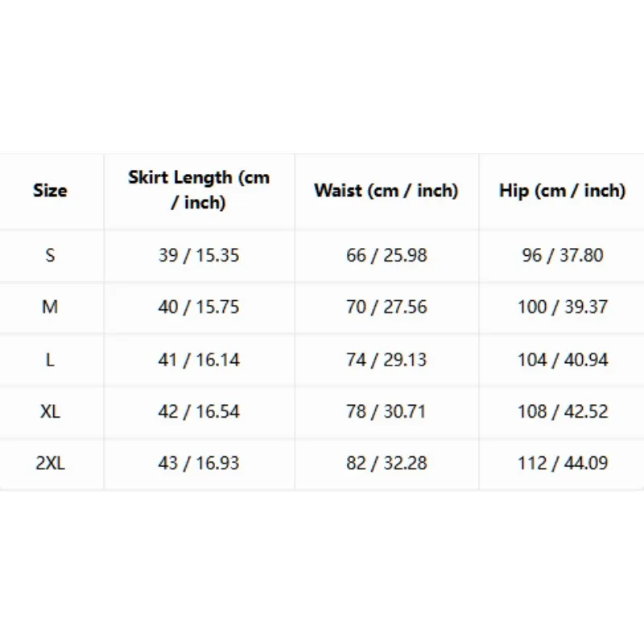This screenshot has height=644, width=644.
Task: Click the 108 / 42.52 hip cell
Action: point(563,411)
